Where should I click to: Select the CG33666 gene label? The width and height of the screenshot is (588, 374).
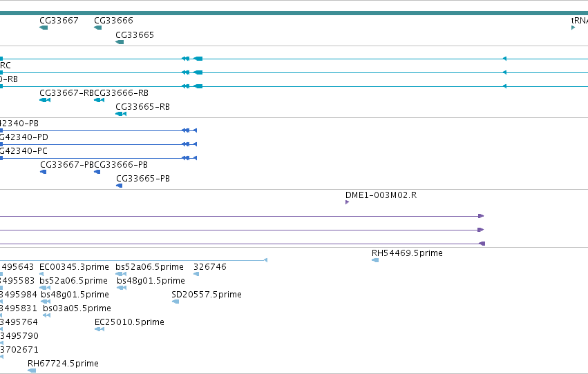coord(113,21)
